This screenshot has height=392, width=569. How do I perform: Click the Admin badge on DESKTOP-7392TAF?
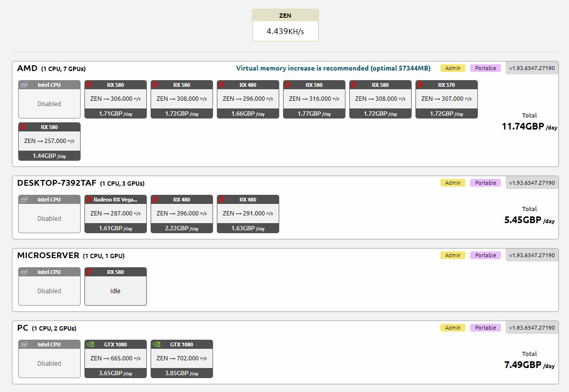(452, 183)
